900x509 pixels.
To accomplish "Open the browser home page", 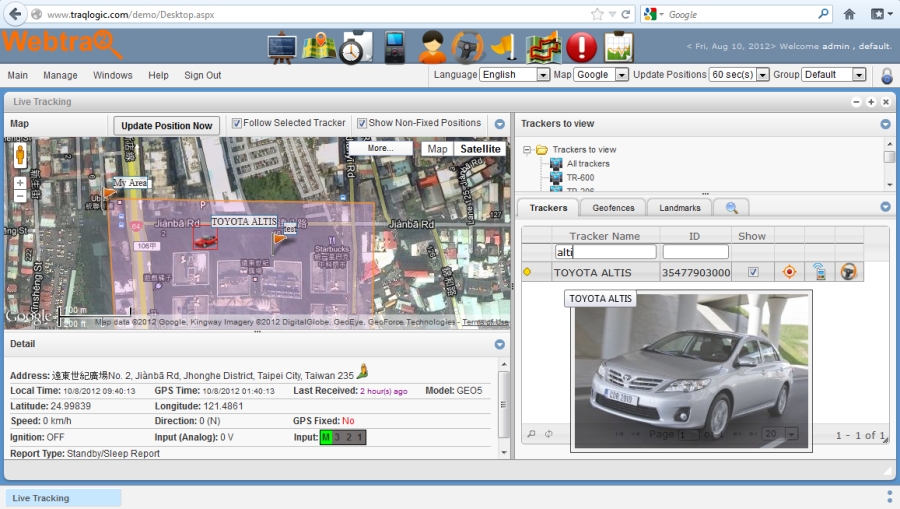I will coord(849,14).
